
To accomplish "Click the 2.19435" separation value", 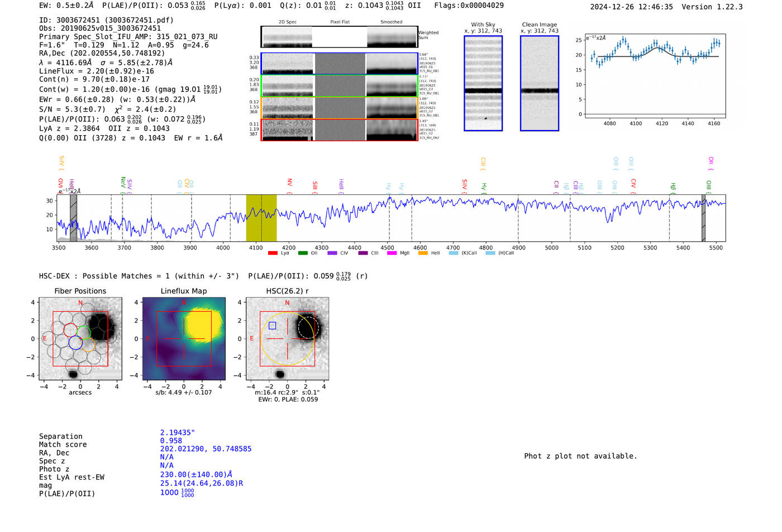I will pos(178,433).
